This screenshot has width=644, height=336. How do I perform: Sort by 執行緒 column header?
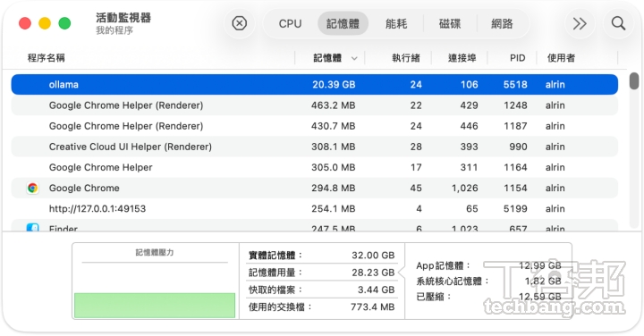pyautogui.click(x=406, y=58)
